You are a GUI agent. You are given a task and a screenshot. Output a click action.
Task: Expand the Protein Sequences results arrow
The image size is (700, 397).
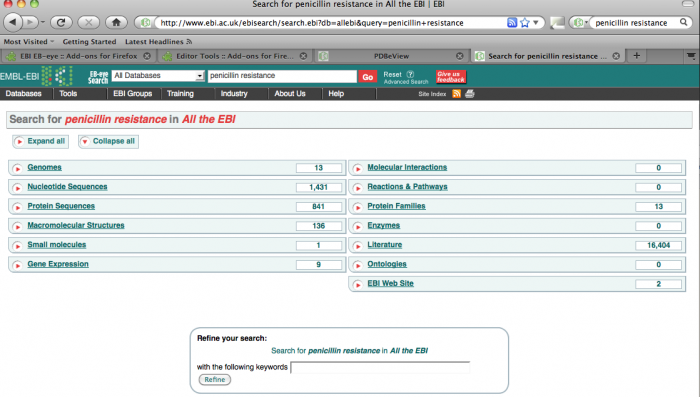tap(17, 207)
